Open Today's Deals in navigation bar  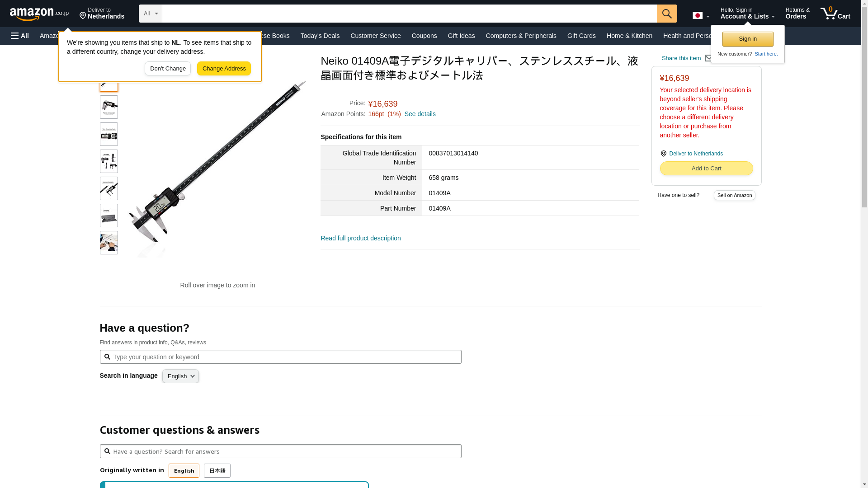click(x=320, y=36)
